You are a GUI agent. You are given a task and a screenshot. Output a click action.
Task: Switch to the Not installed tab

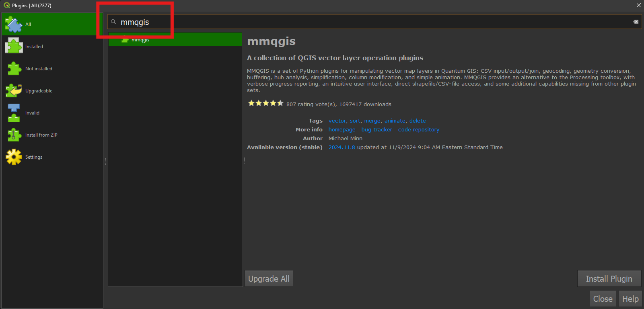coord(52,69)
